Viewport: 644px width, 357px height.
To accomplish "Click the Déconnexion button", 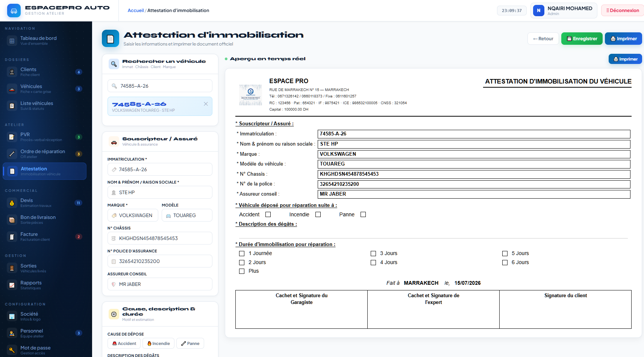I will pyautogui.click(x=623, y=11).
